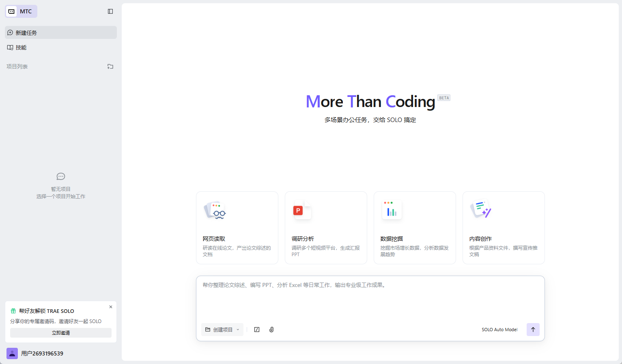Click the slash command icon

coord(257,330)
